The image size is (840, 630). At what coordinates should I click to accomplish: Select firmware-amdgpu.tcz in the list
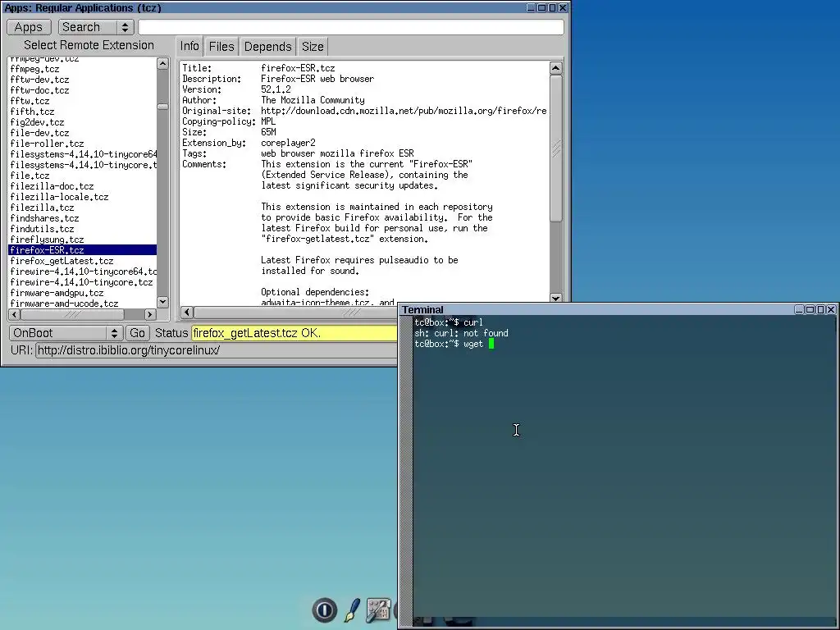coord(82,293)
